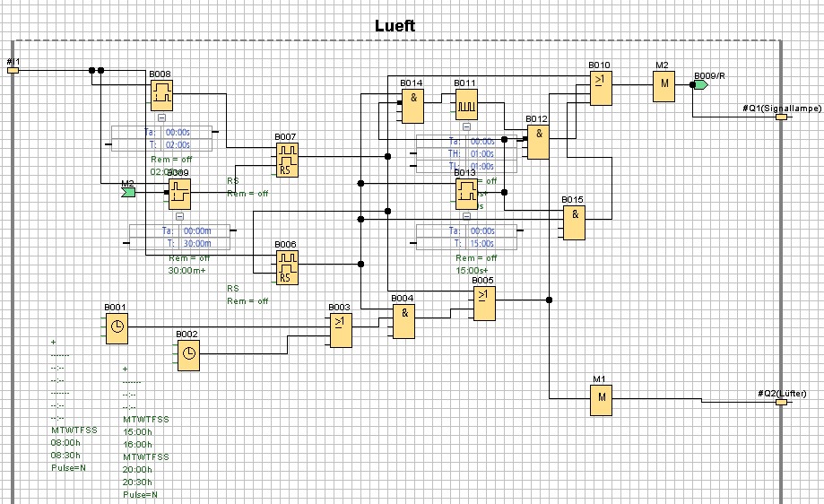Collapse the parameter box under B013
The width and height of the screenshot is (824, 504).
465,216
